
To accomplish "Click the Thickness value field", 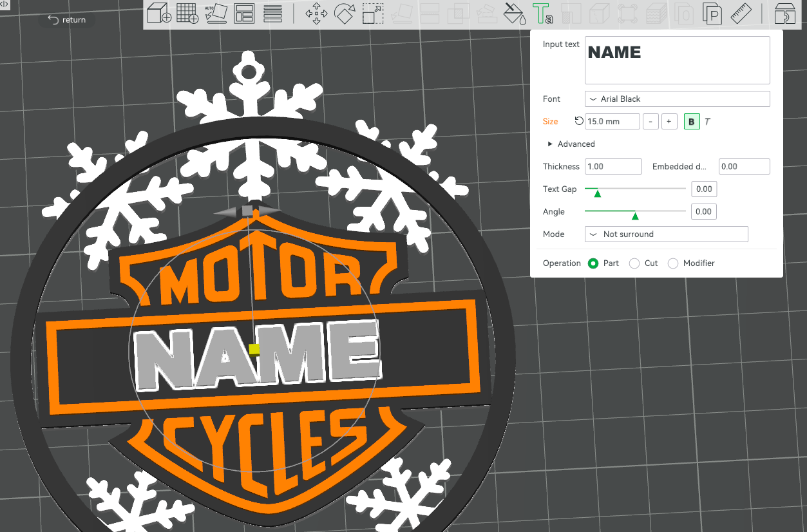I will click(613, 166).
